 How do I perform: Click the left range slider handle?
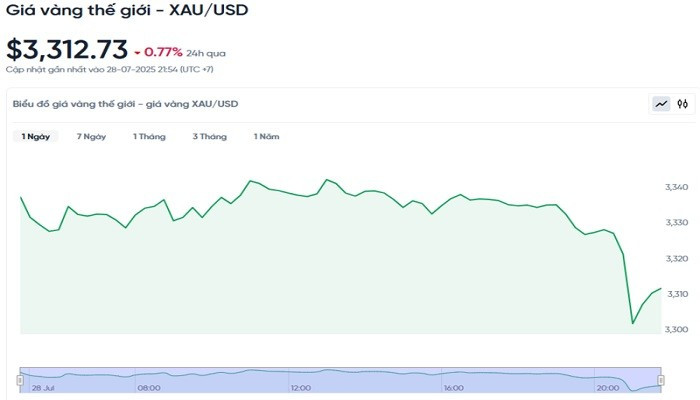pos(20,379)
